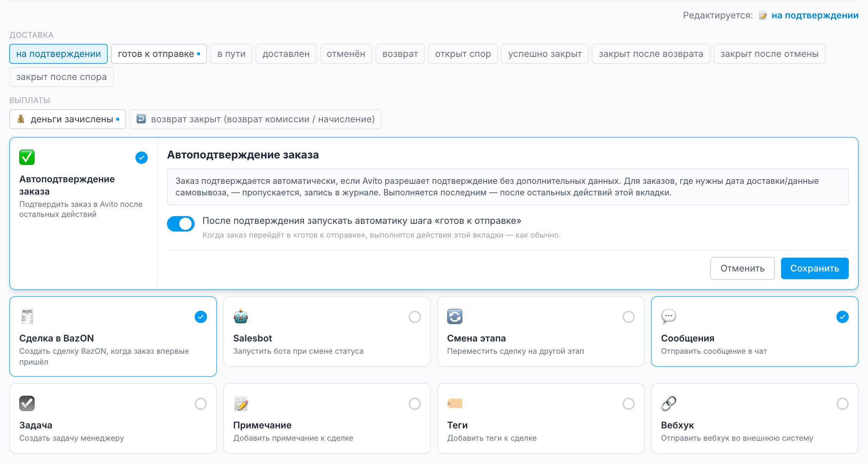Click the speech bubble icon on Сообщения
Screen dimensions: 868x463
tap(669, 316)
